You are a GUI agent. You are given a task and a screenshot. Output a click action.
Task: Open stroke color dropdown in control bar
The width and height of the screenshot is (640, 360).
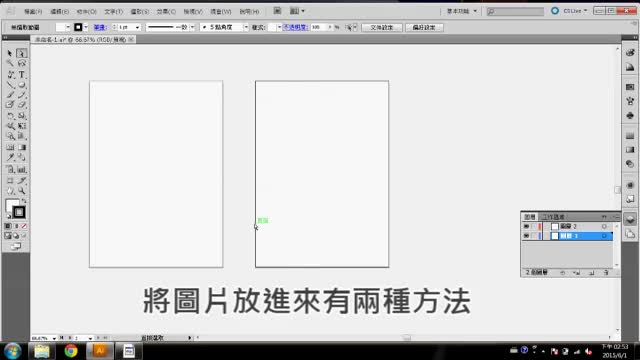point(86,27)
